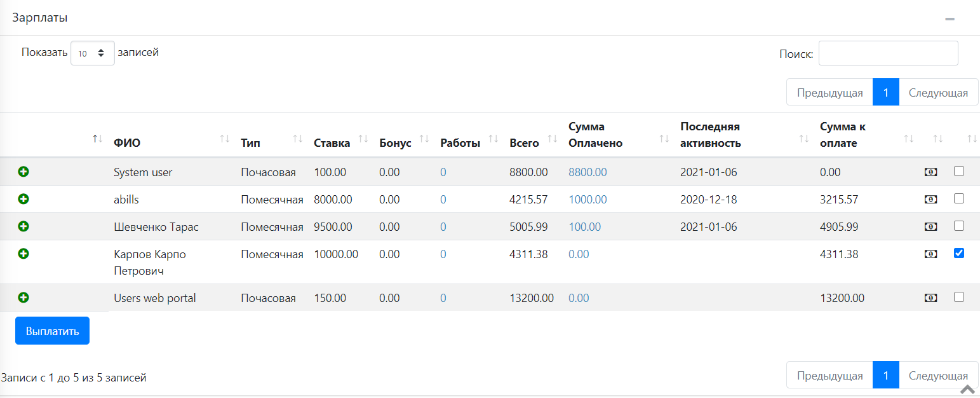Select the Users web portal checkbox
Viewport: 980px width, 398px height.
959,297
